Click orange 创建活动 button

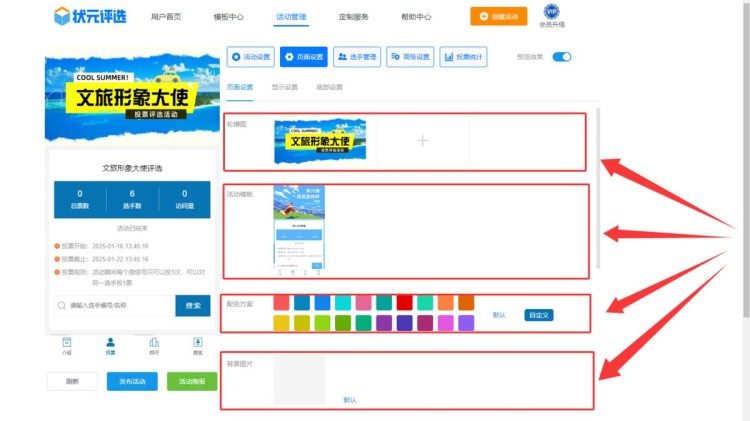coord(498,17)
